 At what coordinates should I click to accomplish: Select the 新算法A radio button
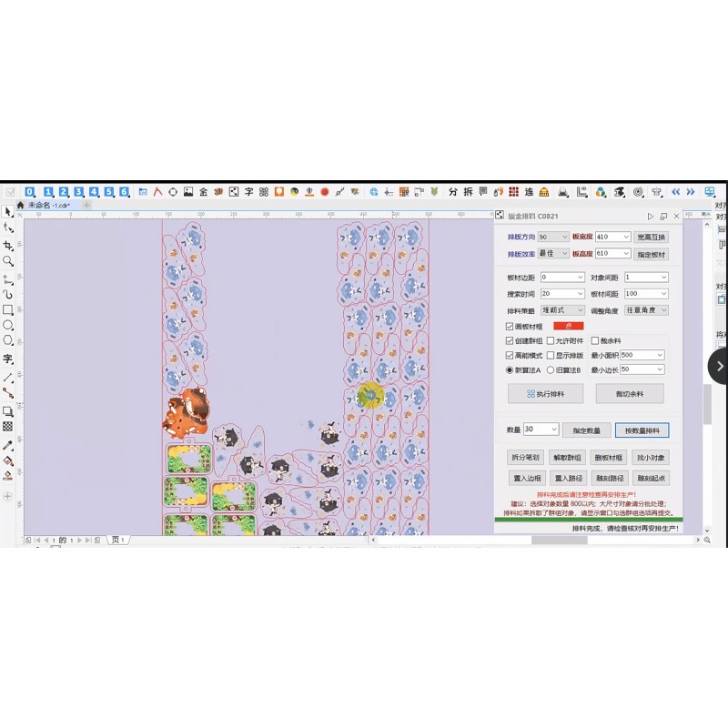point(510,370)
